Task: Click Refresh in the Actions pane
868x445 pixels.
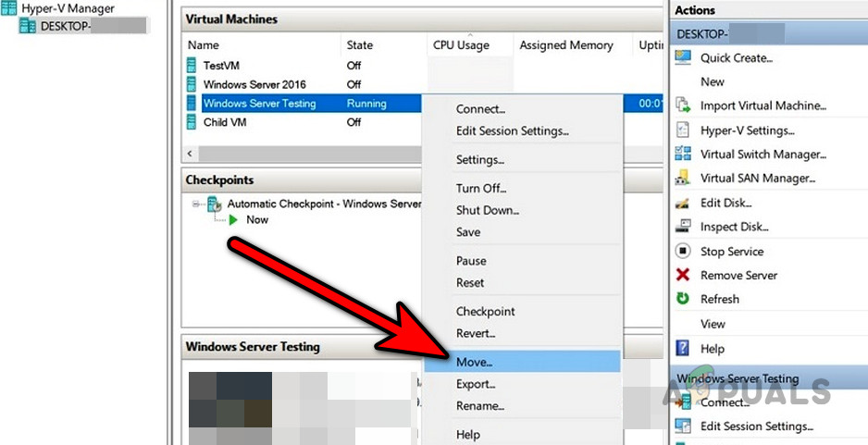Action: tap(720, 300)
